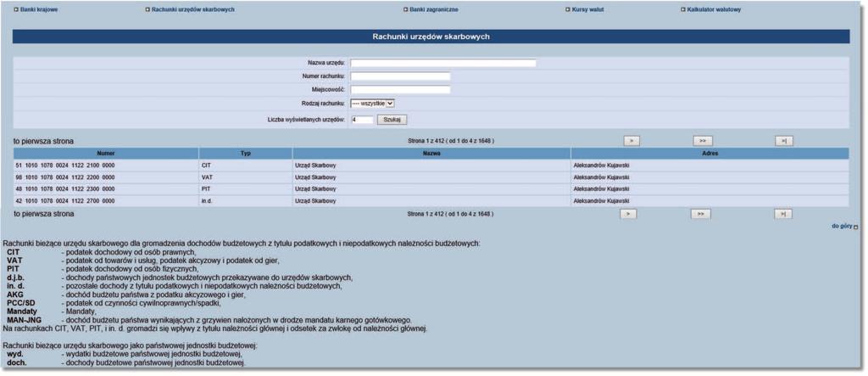The height and width of the screenshot is (376, 868).
Task: Open the Banki krajowe menu link
Action: tap(39, 9)
